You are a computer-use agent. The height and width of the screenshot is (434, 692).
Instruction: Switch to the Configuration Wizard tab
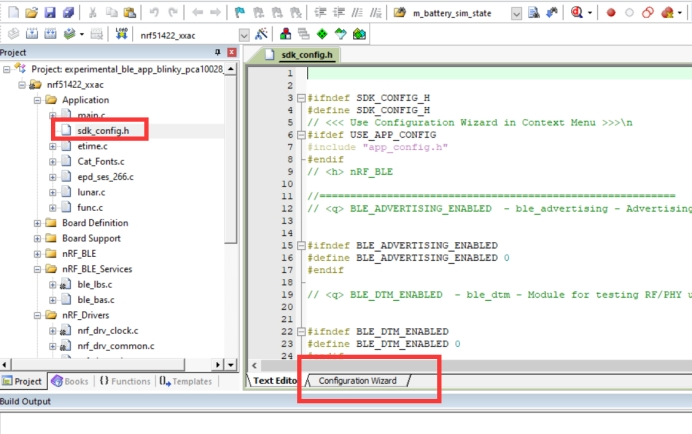click(x=358, y=381)
